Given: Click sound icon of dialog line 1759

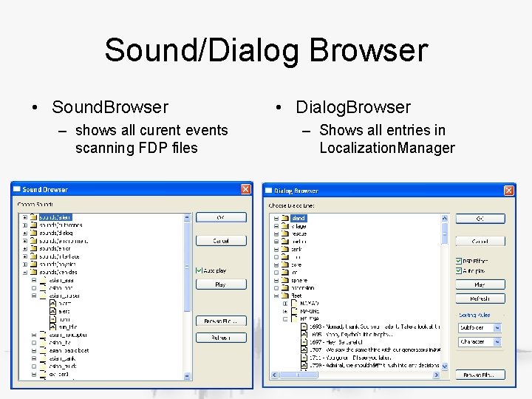Looking at the screenshot, I should coord(304,366).
